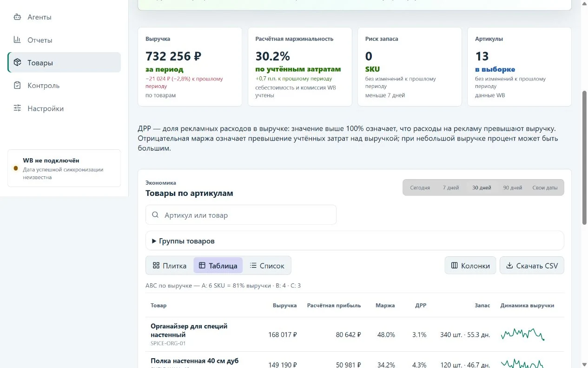Focus the Артикул или товар search field
This screenshot has height=368, width=588.
point(241,215)
